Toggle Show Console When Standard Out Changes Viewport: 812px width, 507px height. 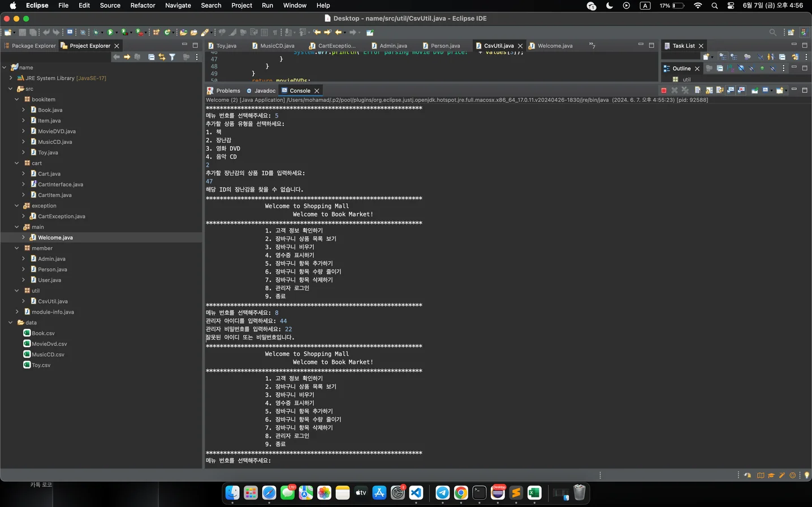(731, 90)
